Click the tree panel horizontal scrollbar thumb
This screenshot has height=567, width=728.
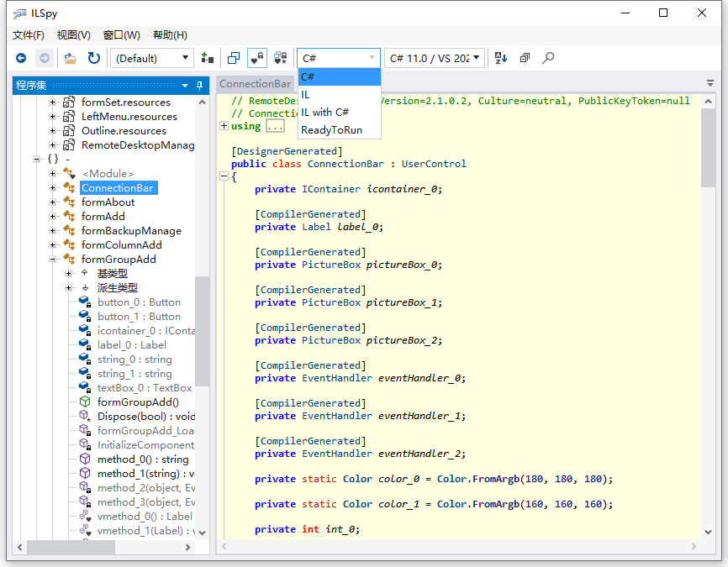coord(71,547)
